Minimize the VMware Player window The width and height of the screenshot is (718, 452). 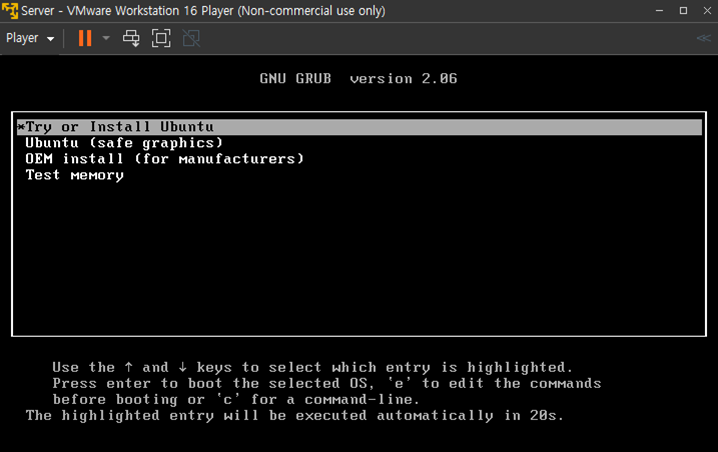tap(659, 11)
